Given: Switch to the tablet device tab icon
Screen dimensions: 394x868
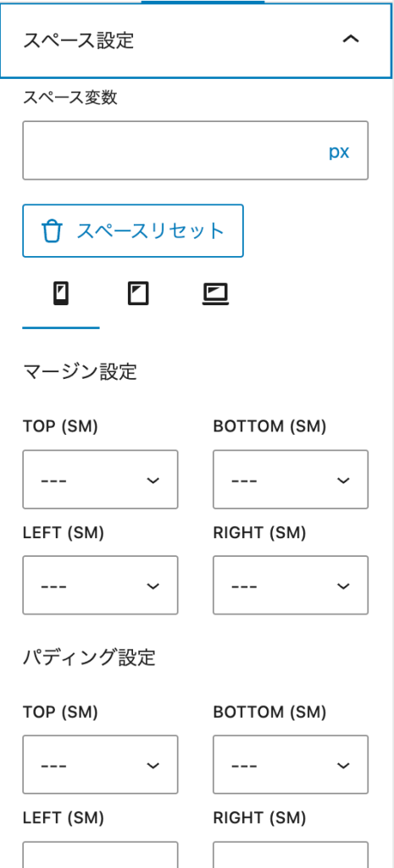Looking at the screenshot, I should point(138,293).
